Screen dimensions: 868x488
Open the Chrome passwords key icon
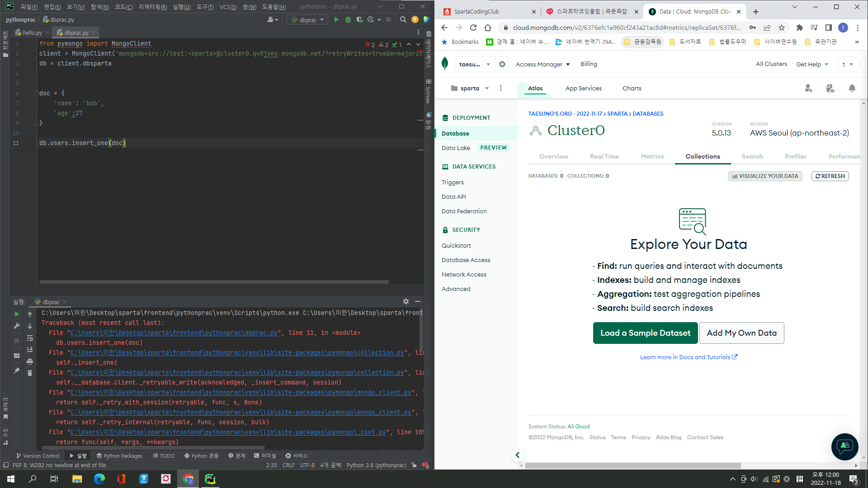click(753, 28)
